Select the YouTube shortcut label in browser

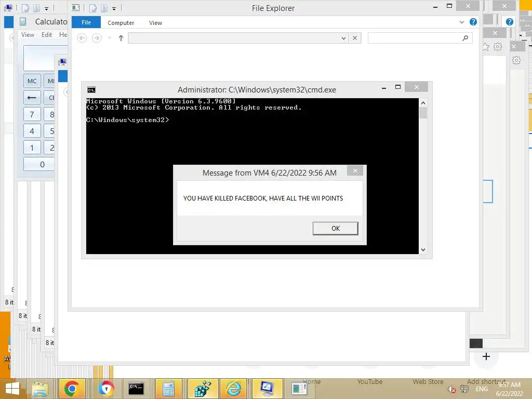[x=370, y=382]
